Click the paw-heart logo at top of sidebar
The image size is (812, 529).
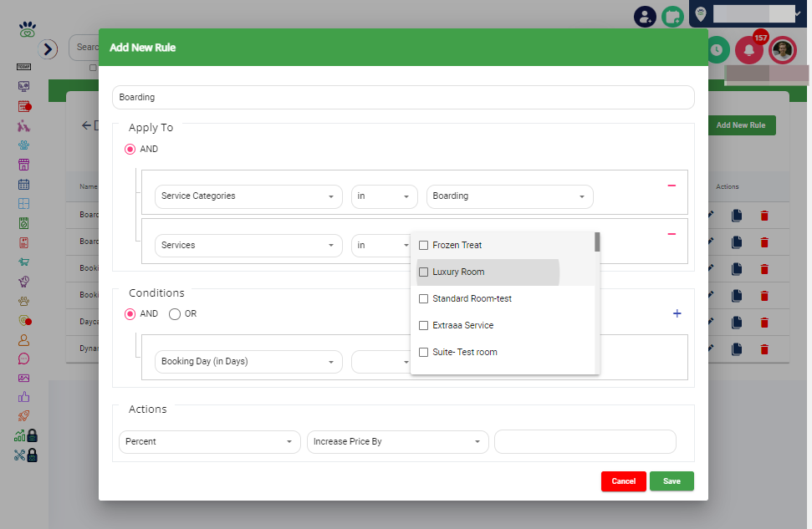click(x=27, y=29)
